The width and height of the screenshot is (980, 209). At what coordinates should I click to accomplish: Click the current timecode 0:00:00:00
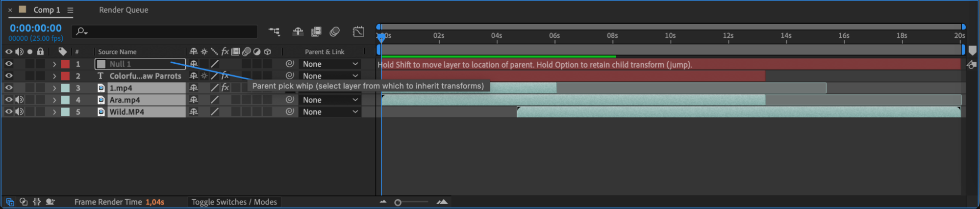[36, 28]
